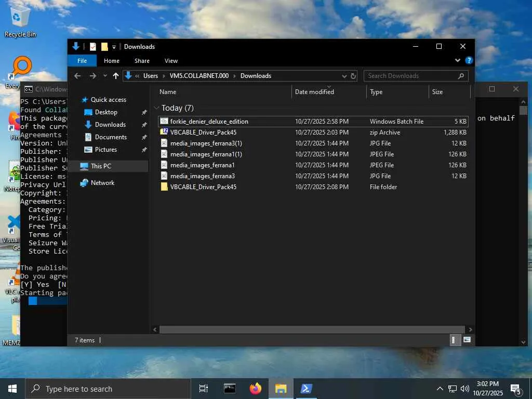Viewport: 532px width, 399px height.
Task: Select media_images_ferrana3 JPG file
Action: click(x=313, y=176)
